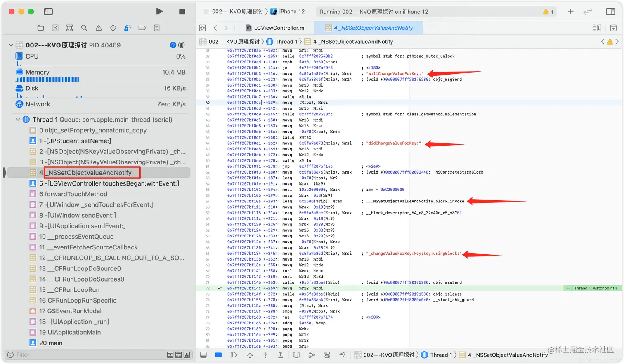Open the Report navigator tab

(157, 28)
